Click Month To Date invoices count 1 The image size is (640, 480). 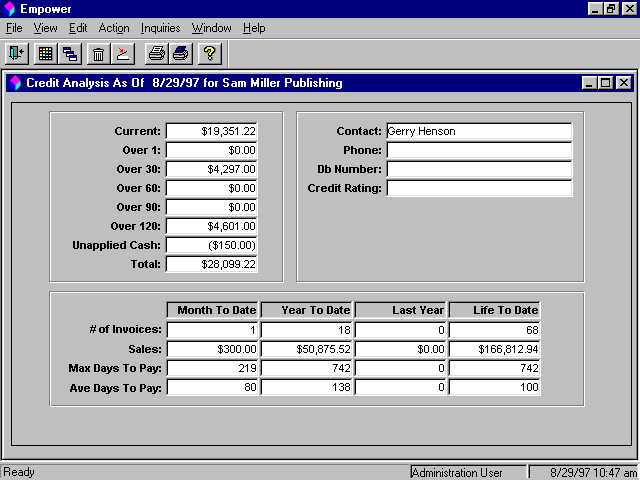pyautogui.click(x=212, y=330)
